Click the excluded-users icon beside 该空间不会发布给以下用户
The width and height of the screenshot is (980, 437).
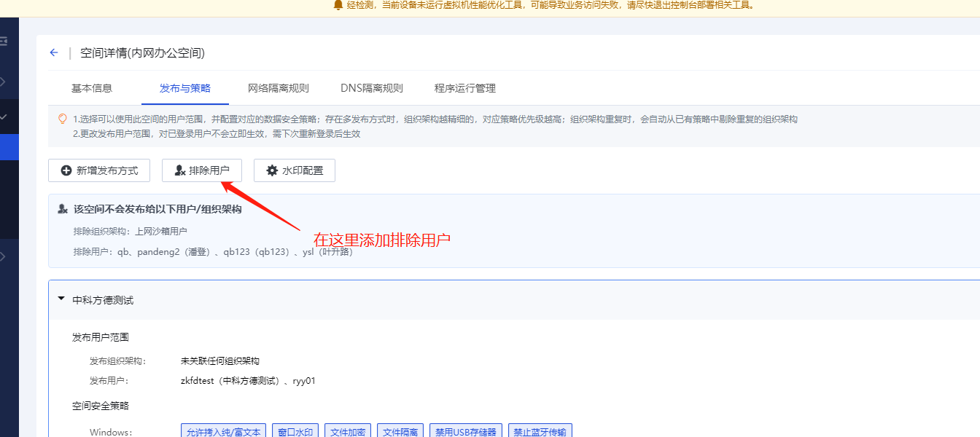point(63,209)
